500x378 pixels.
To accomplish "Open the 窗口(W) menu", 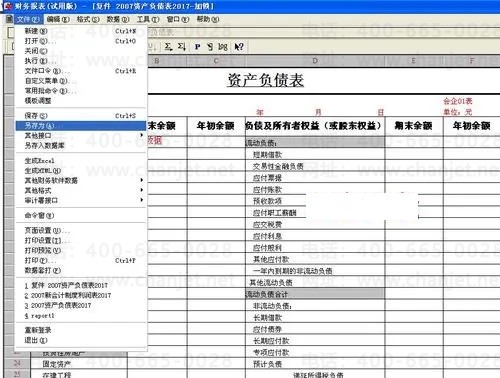I will pos(178,19).
